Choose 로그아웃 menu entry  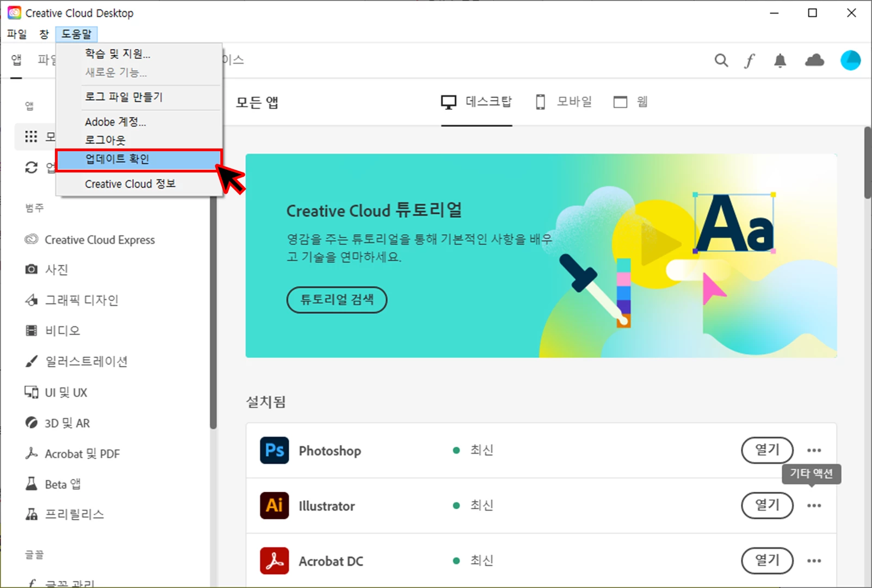pyautogui.click(x=139, y=140)
